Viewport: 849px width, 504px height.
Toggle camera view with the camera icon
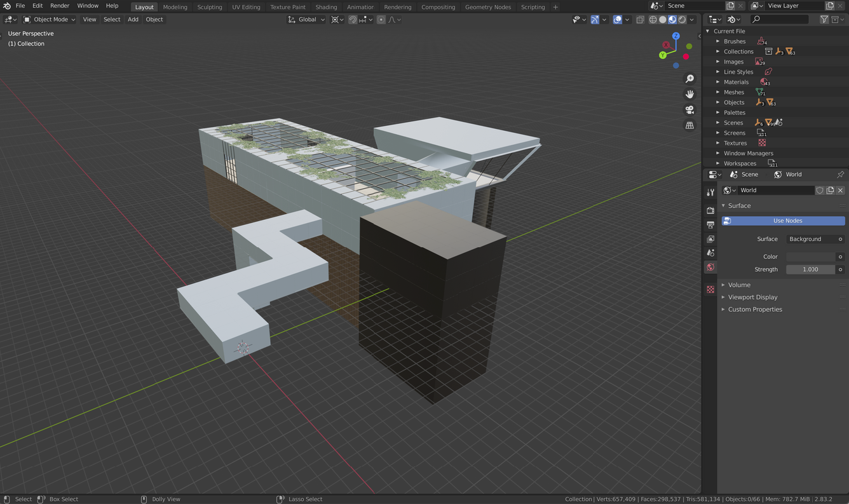[x=689, y=110]
